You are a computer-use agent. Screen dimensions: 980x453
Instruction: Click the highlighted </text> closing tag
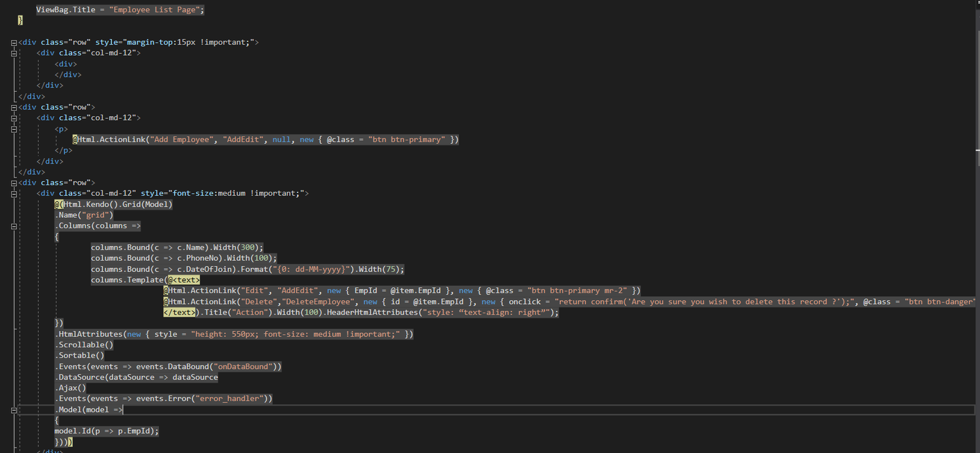click(179, 312)
